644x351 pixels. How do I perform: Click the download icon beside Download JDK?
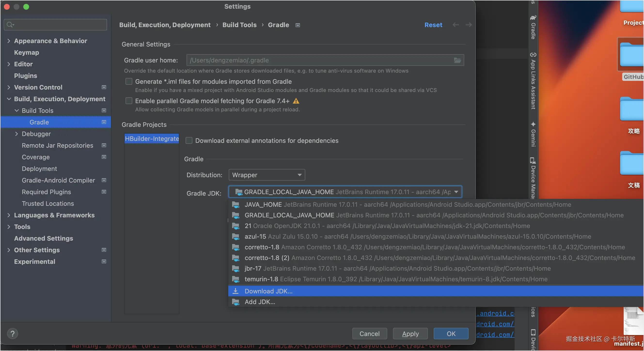coord(236,291)
